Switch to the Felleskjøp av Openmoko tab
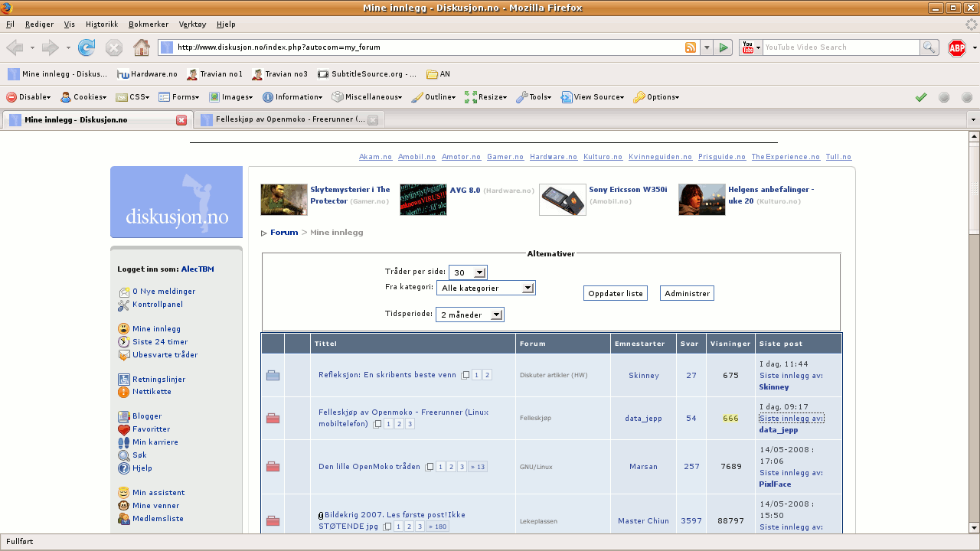 289,120
